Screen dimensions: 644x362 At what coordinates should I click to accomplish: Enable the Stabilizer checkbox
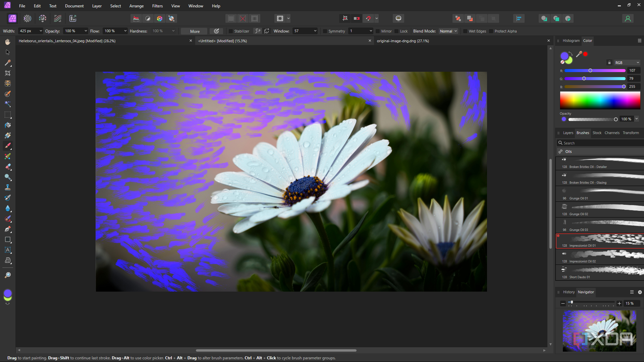[231, 31]
